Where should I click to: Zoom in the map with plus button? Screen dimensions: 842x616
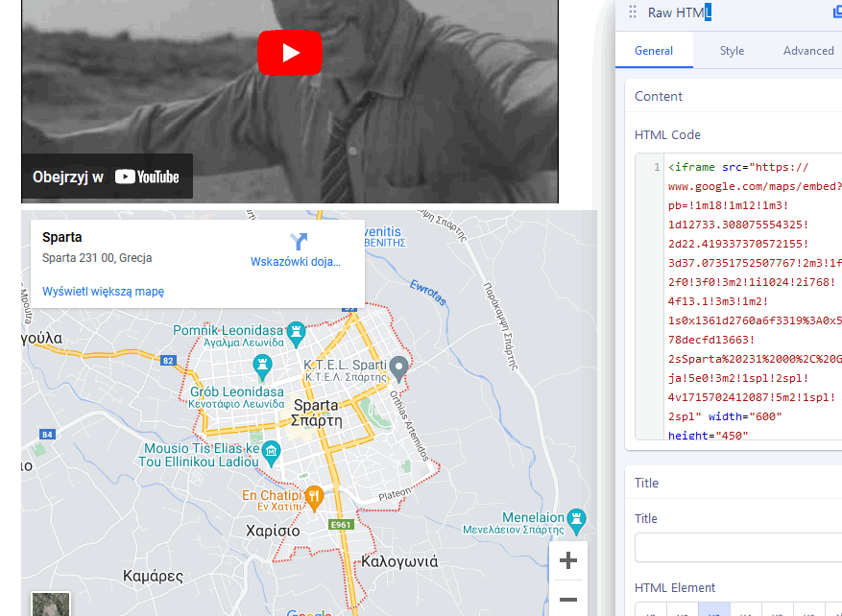567,560
